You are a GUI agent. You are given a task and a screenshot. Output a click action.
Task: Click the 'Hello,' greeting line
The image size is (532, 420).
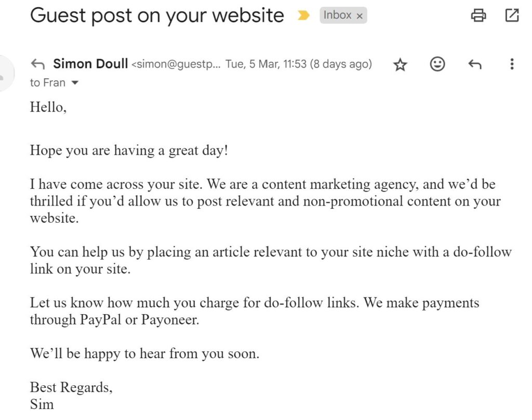click(48, 107)
